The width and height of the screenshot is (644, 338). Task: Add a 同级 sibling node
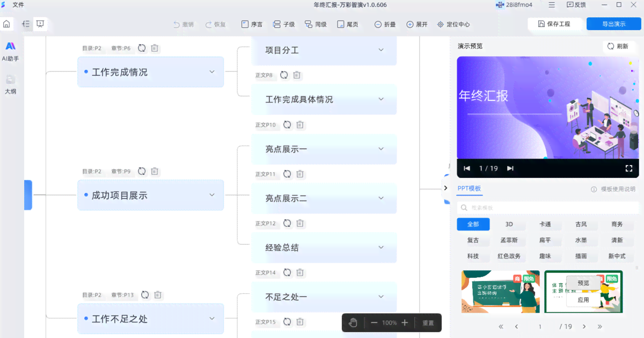coord(316,24)
